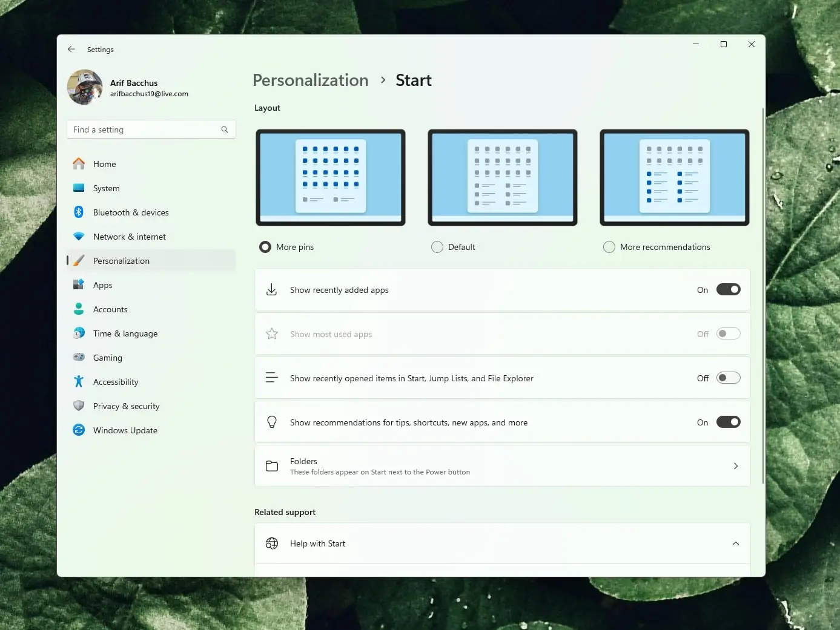Click the back arrow in Settings header
The height and width of the screenshot is (630, 840).
[71, 50]
